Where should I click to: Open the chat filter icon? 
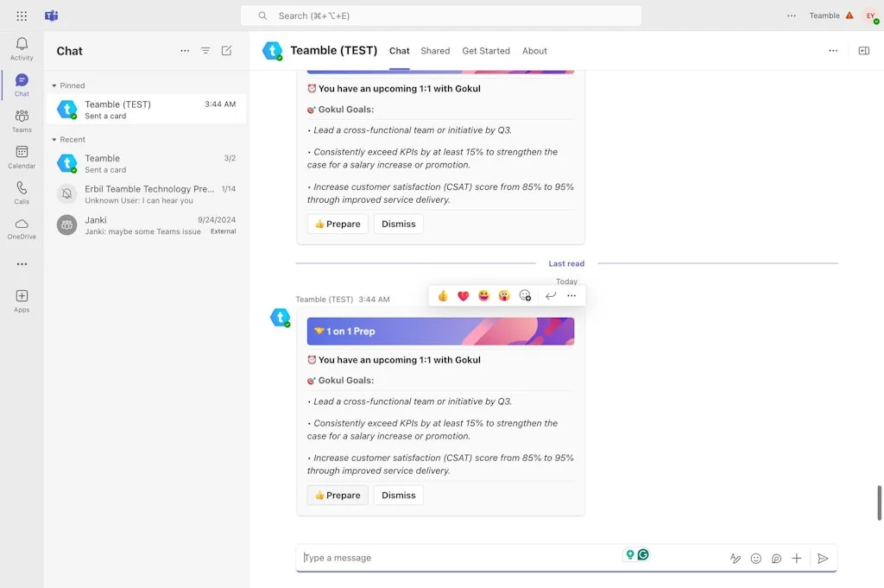click(x=205, y=51)
